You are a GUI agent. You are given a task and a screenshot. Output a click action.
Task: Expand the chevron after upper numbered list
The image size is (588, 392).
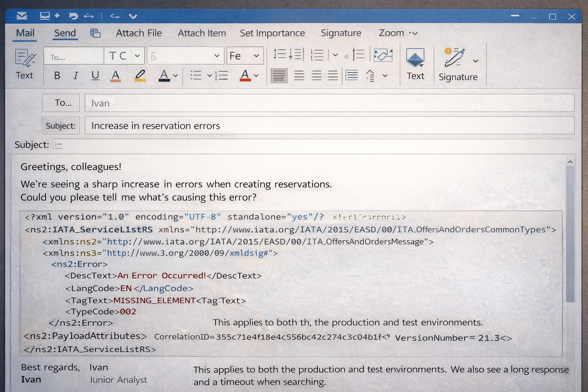335,55
